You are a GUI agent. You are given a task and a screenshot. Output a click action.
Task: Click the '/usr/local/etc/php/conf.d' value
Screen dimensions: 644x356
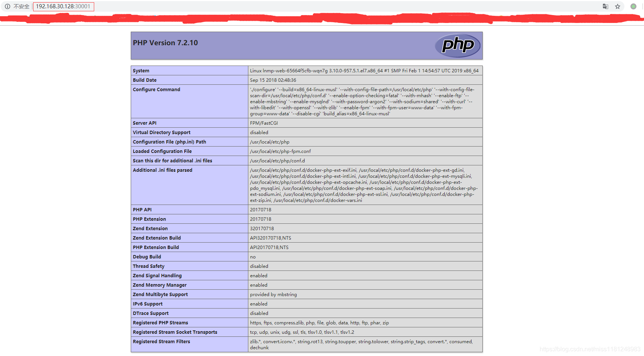277,161
